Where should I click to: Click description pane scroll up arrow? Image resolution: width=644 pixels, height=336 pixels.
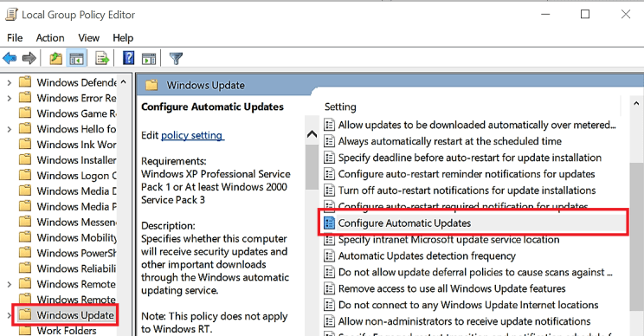[312, 134]
